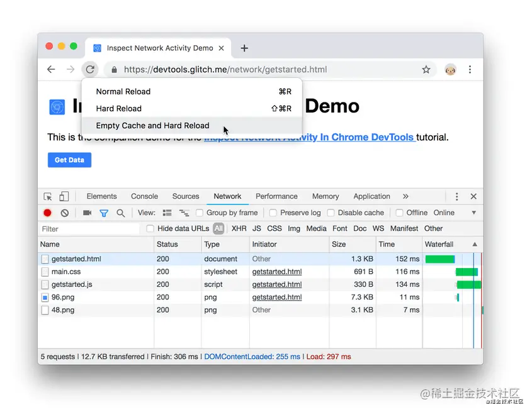
Task: Toggle the overview view icon
Action: 184,213
